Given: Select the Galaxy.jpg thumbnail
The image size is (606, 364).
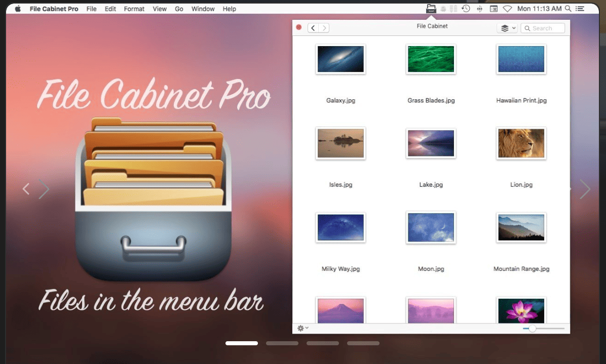Looking at the screenshot, I should (x=340, y=59).
